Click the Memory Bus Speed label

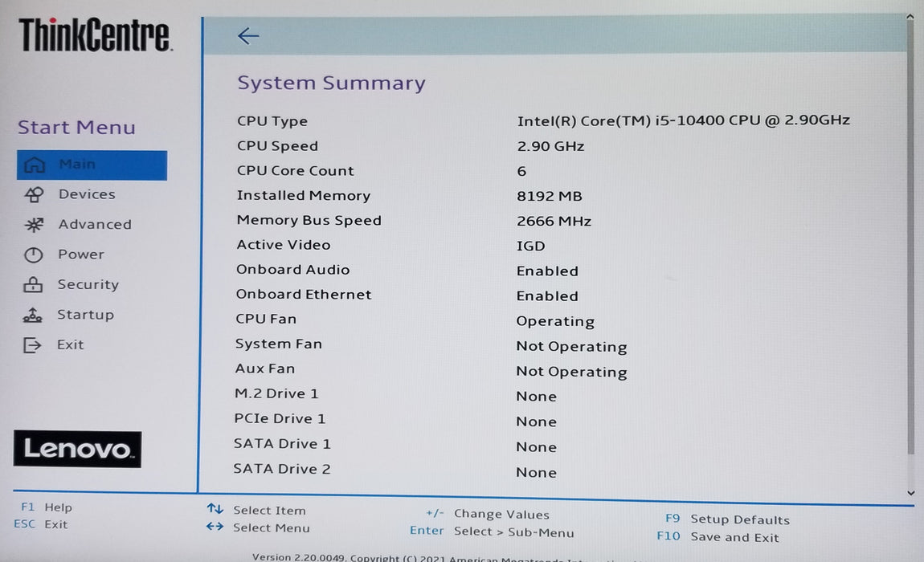(309, 220)
